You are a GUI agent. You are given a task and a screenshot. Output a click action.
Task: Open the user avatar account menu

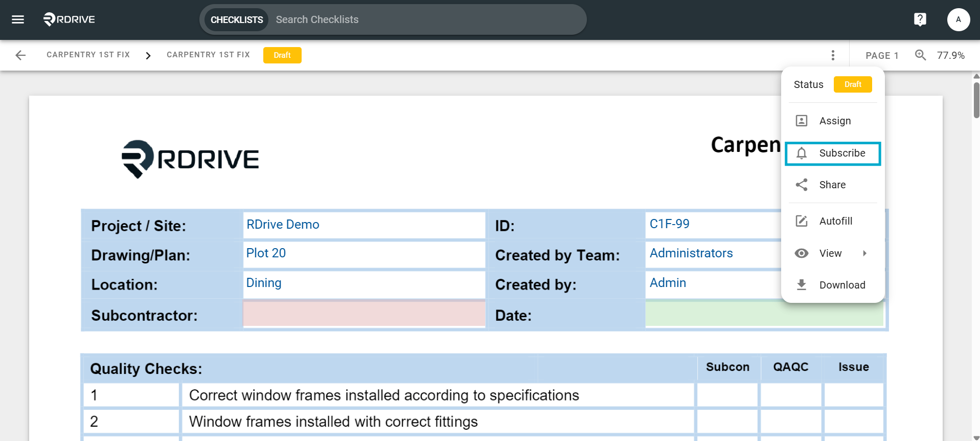(x=958, y=19)
